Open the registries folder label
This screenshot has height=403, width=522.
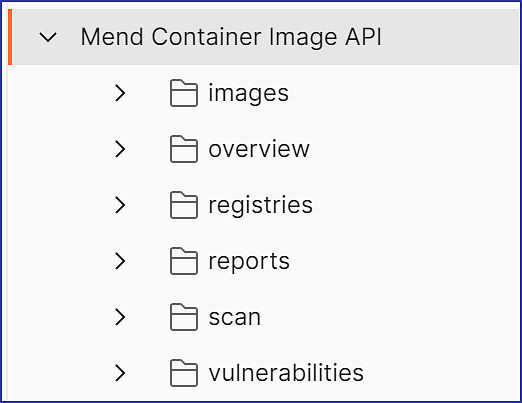click(261, 205)
